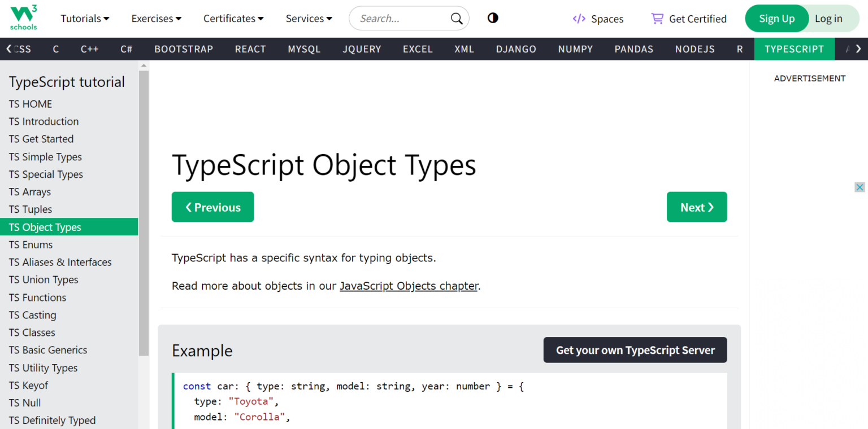Image resolution: width=868 pixels, height=429 pixels.
Task: Open the JavaScript Objects chapter link
Action: coord(409,286)
